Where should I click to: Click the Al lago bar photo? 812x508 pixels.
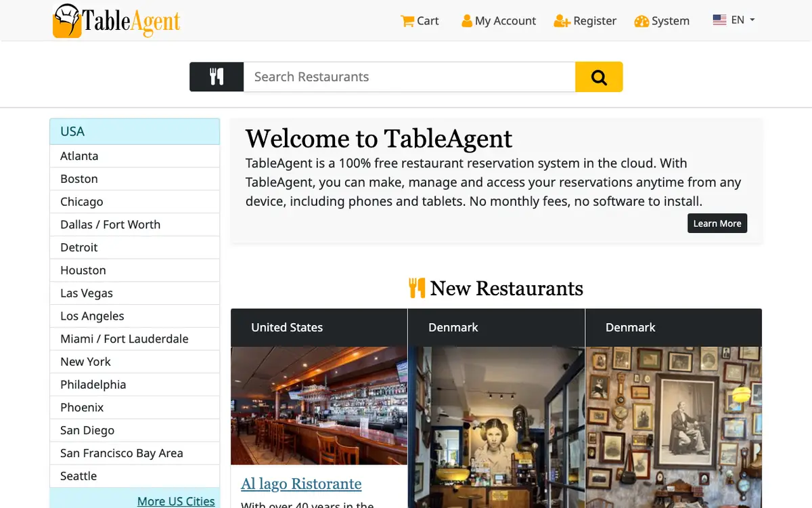pos(319,406)
